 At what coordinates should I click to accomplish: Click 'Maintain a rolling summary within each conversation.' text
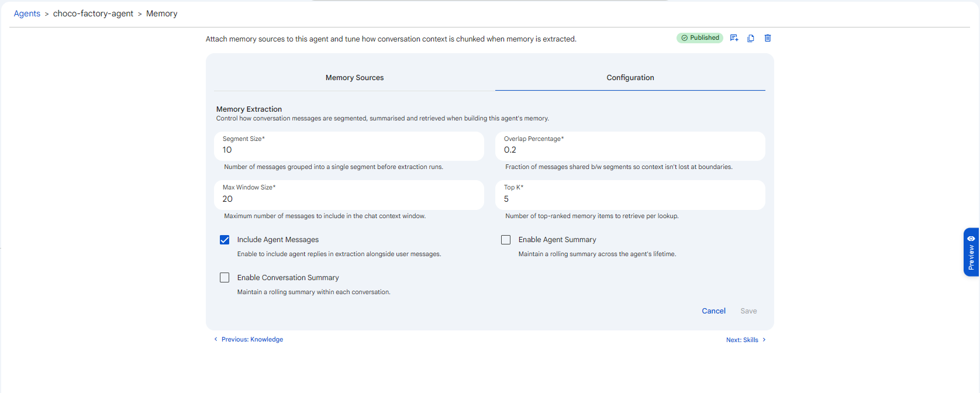[x=314, y=292]
